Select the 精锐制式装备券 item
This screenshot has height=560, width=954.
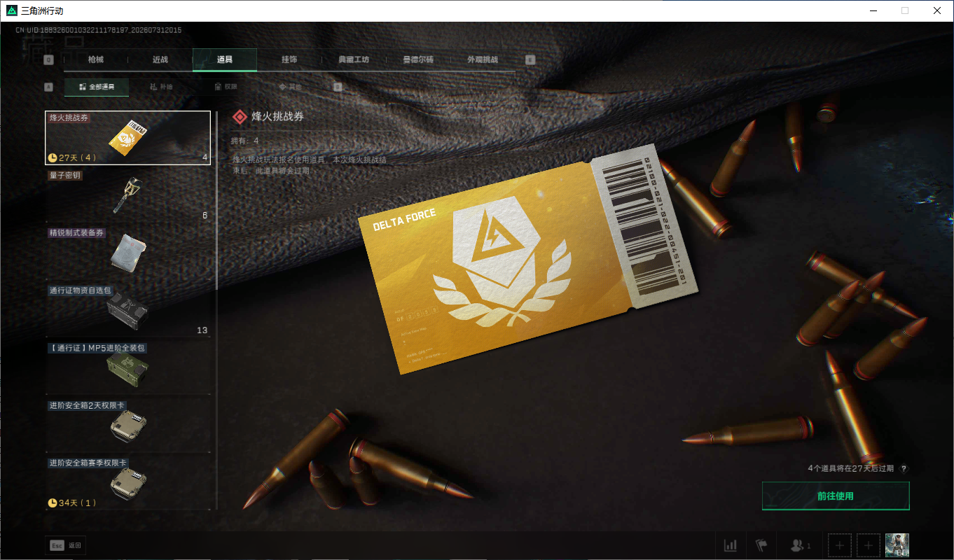(127, 253)
